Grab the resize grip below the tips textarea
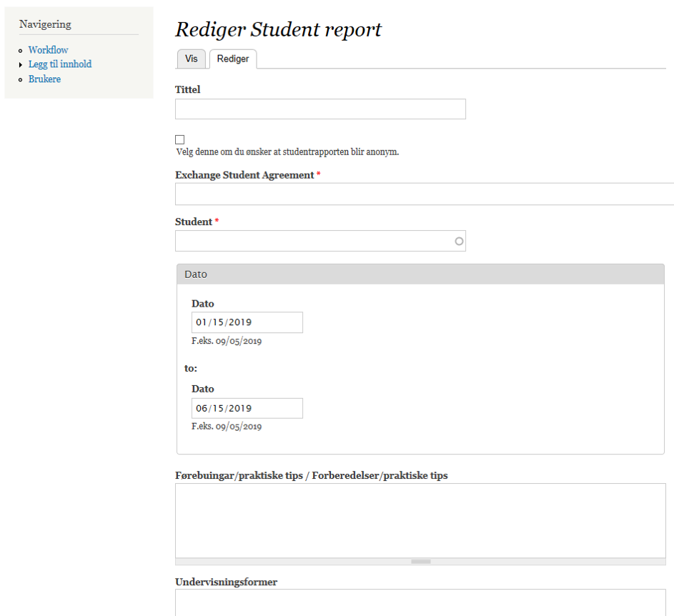This screenshot has width=674, height=616. click(x=420, y=562)
